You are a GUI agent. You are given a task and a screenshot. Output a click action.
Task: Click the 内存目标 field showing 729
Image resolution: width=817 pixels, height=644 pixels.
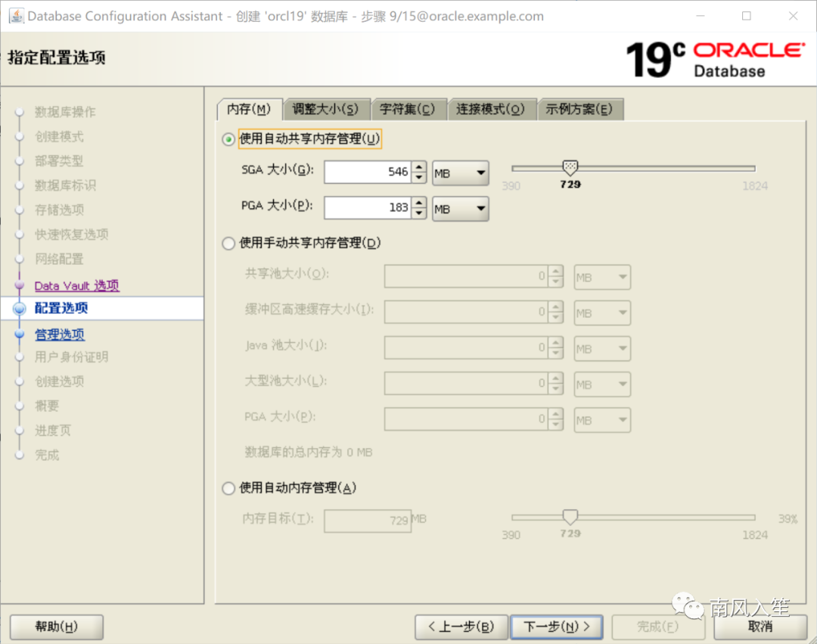368,521
